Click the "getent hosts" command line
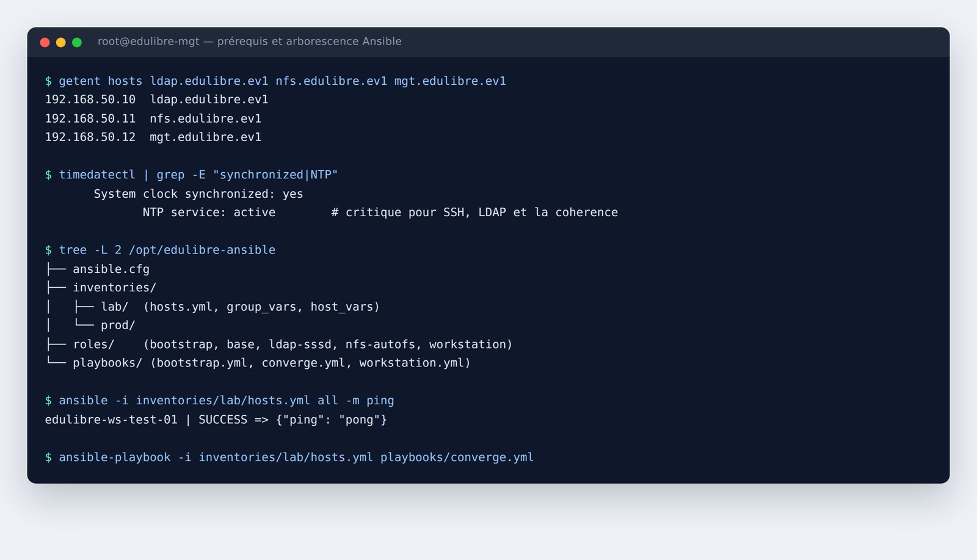Screen dimensions: 977x560 [275, 81]
